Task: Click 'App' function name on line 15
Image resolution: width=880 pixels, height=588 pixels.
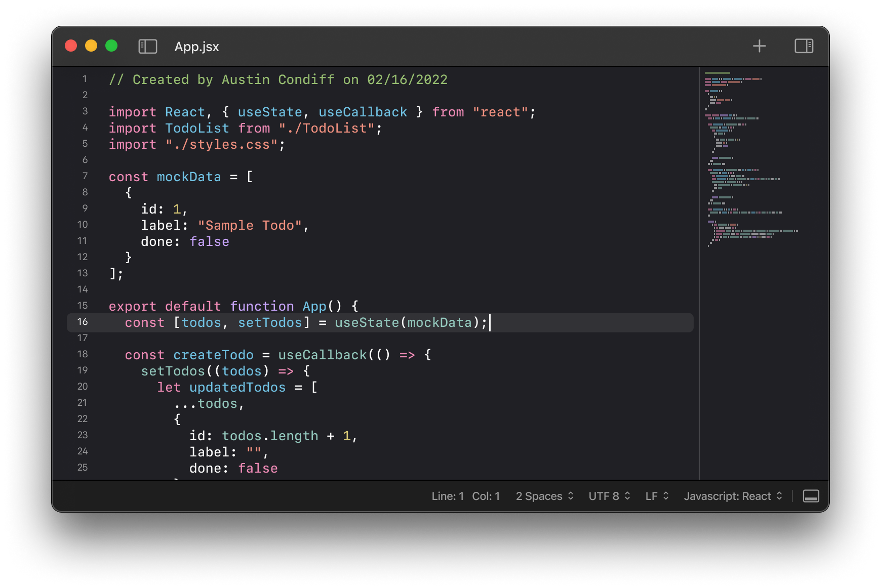Action: (x=314, y=306)
